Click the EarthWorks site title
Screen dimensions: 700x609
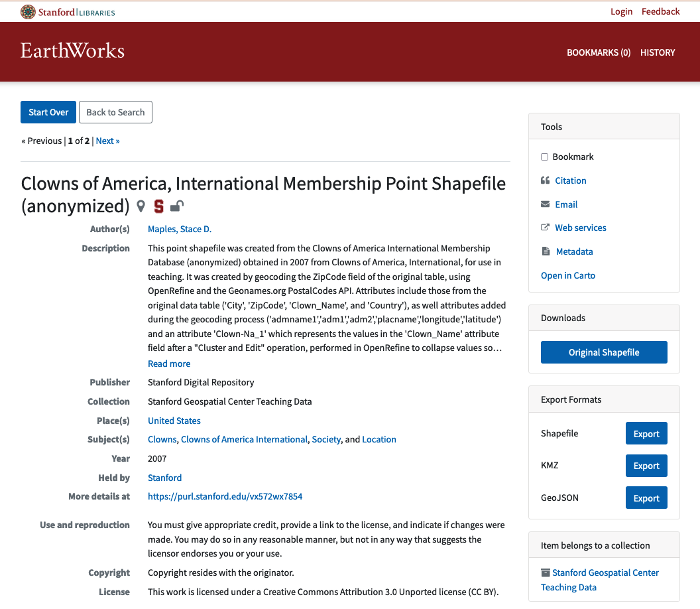pyautogui.click(x=72, y=50)
